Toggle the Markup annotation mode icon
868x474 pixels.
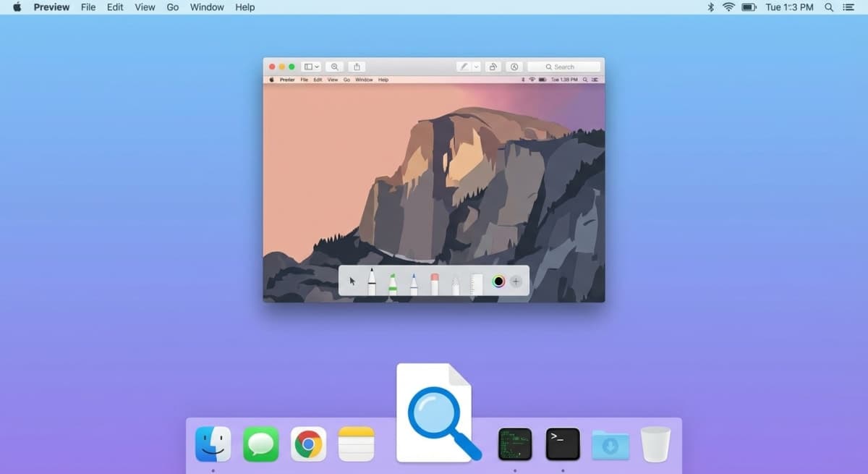tap(464, 66)
